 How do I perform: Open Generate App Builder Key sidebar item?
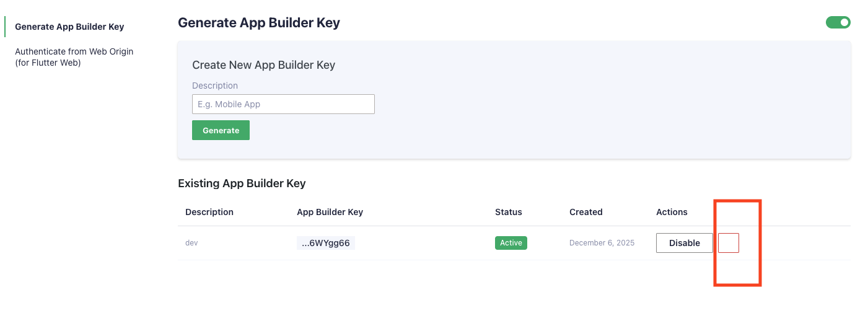69,27
